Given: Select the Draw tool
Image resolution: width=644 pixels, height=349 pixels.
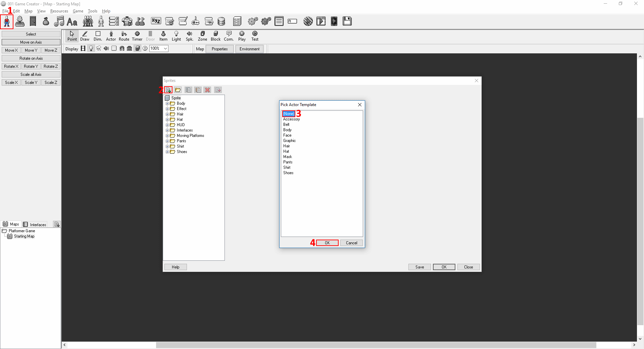Looking at the screenshot, I should pyautogui.click(x=85, y=36).
